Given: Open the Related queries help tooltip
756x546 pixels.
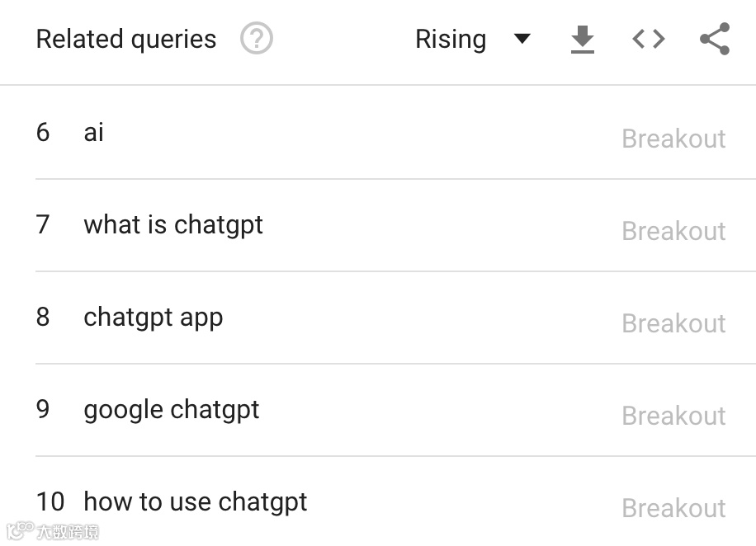Looking at the screenshot, I should point(256,38).
